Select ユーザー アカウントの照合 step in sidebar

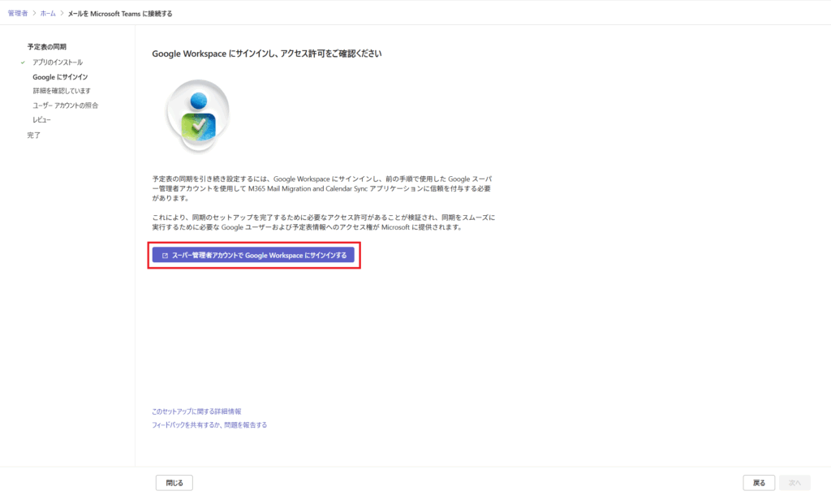(65, 106)
